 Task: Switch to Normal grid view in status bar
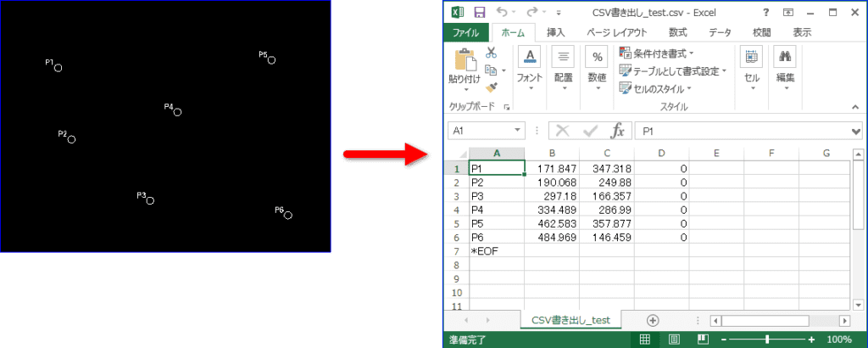[x=645, y=339]
